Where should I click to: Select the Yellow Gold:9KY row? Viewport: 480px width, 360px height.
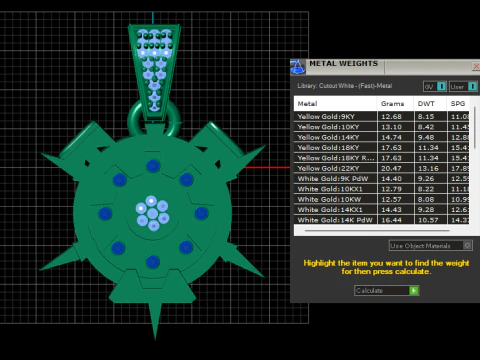pyautogui.click(x=381, y=117)
